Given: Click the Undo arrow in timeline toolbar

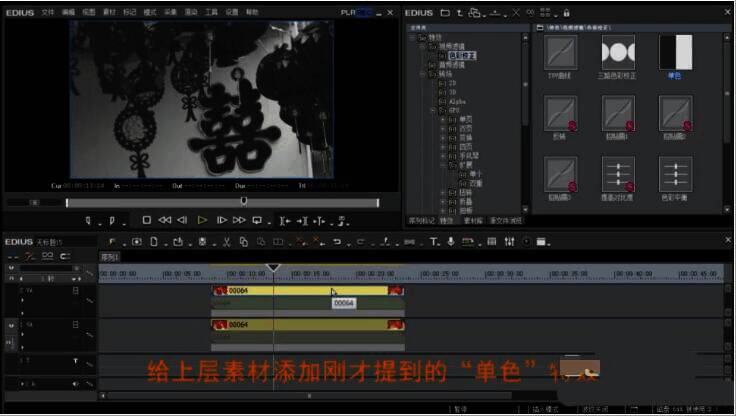Looking at the screenshot, I should click(x=337, y=242).
